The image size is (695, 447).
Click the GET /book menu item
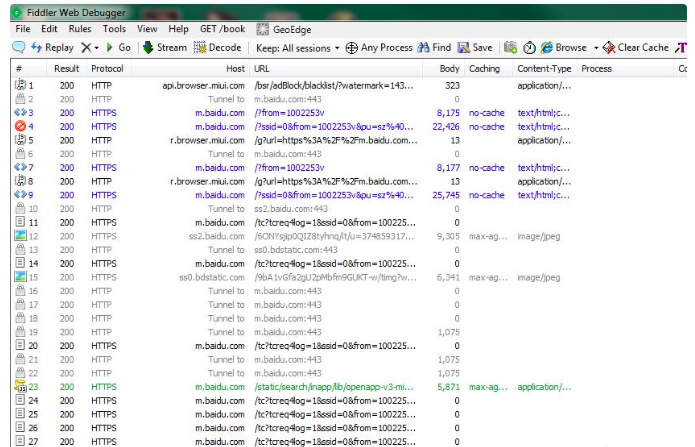coord(223,29)
